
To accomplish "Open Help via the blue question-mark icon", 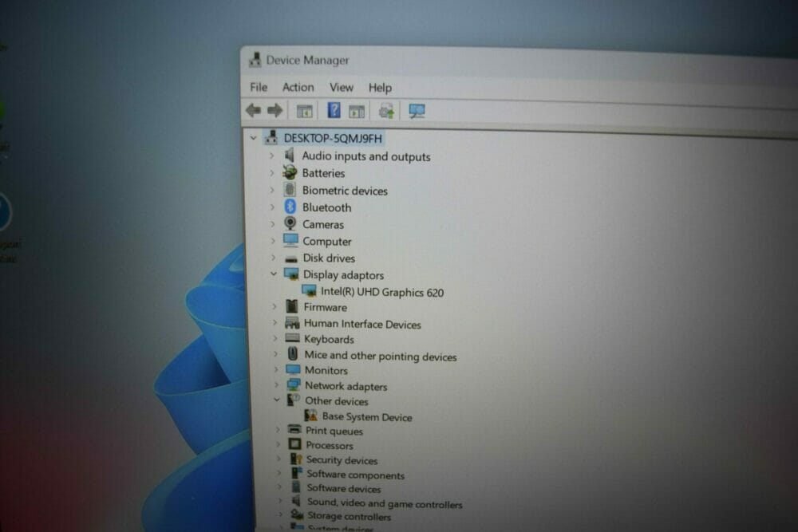I will [334, 110].
